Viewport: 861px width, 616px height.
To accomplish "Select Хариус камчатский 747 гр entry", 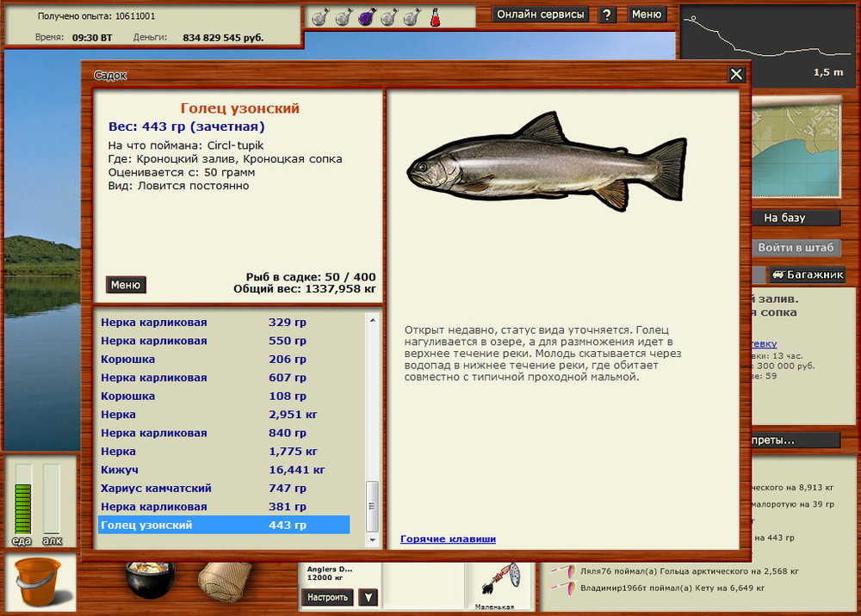I will [x=224, y=488].
